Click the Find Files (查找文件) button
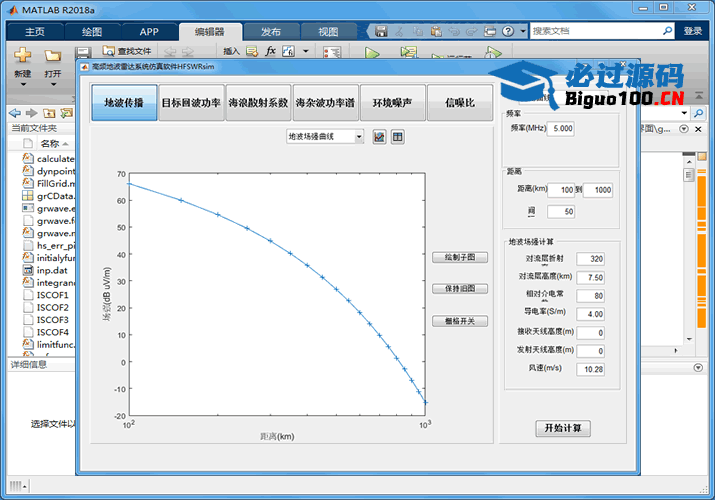 click(127, 51)
